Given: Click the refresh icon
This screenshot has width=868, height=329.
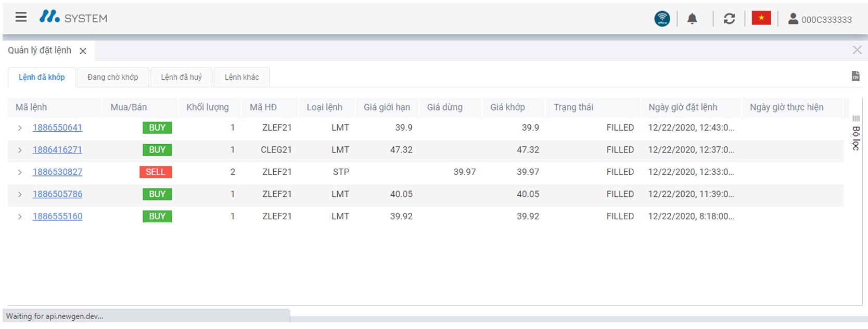Looking at the screenshot, I should 729,19.
